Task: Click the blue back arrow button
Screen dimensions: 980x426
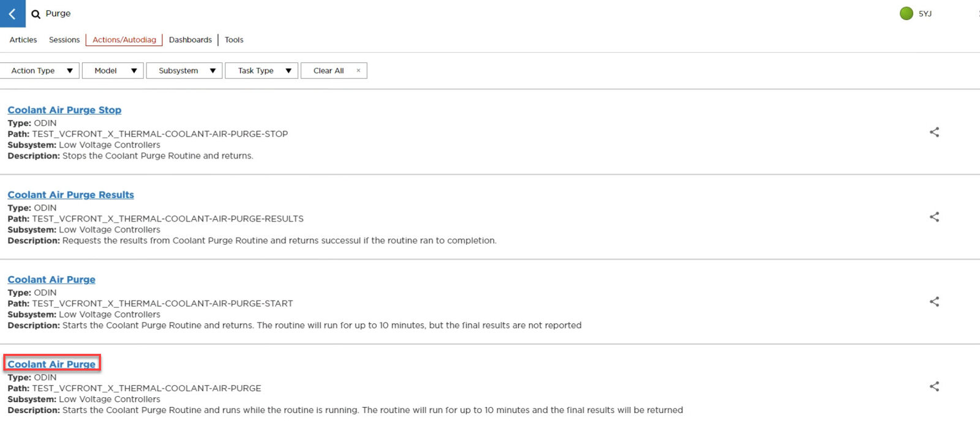Action: point(12,13)
